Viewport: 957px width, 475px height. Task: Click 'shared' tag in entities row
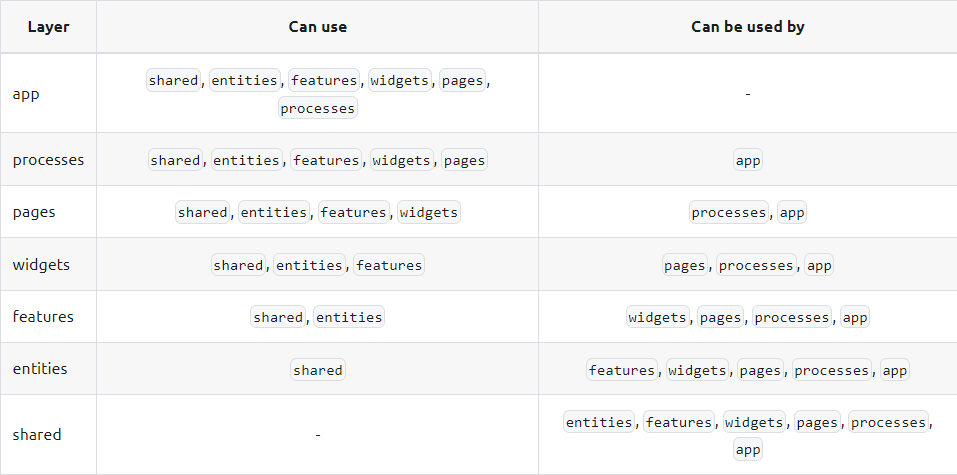(x=317, y=370)
